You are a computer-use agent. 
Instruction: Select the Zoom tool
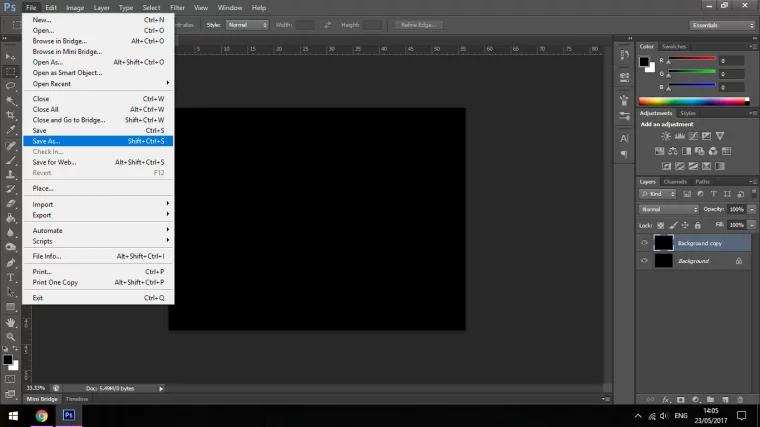(11, 337)
